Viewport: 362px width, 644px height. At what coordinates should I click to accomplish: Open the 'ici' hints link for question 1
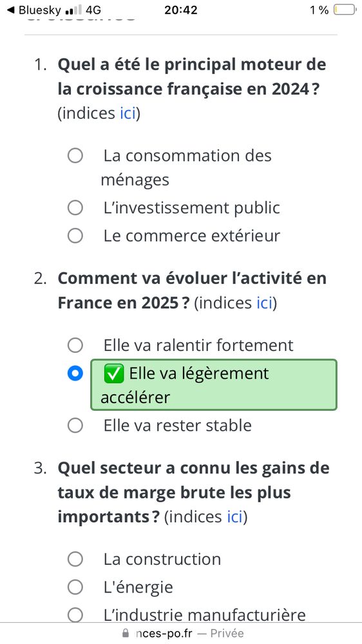[128, 113]
